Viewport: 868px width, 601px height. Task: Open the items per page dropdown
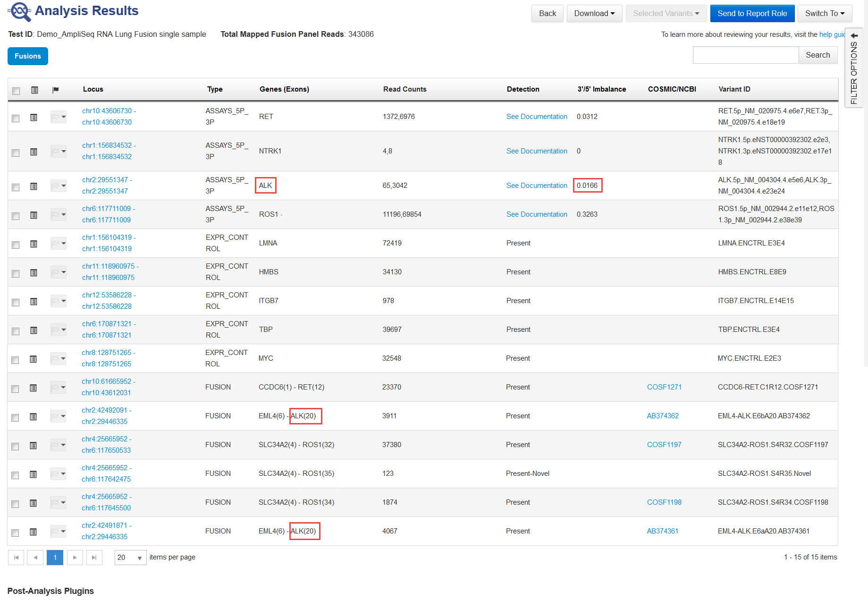pyautogui.click(x=130, y=558)
